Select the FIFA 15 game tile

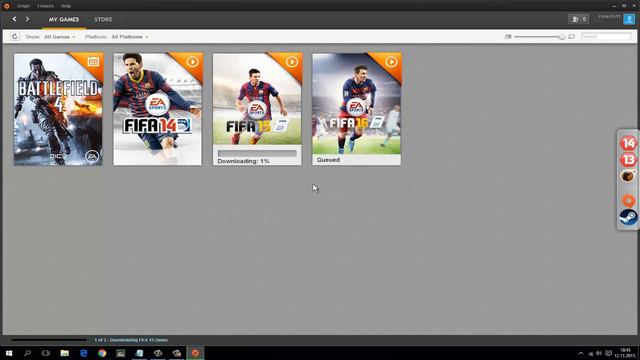point(257,109)
